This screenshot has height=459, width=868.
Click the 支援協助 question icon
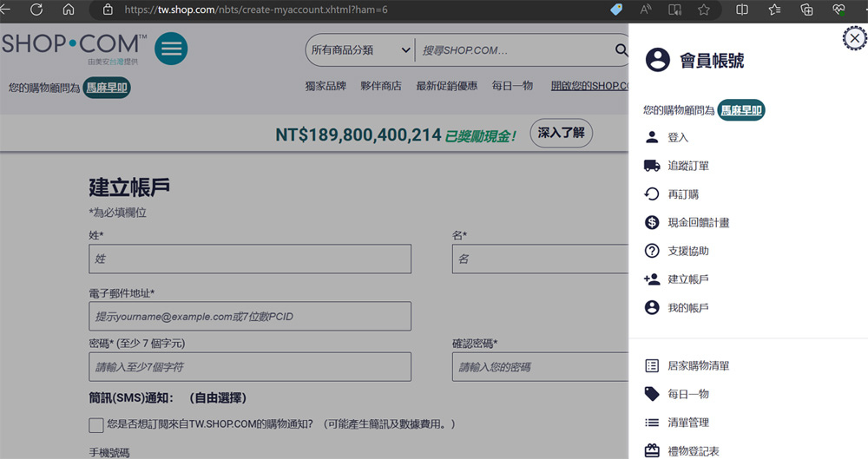click(652, 251)
